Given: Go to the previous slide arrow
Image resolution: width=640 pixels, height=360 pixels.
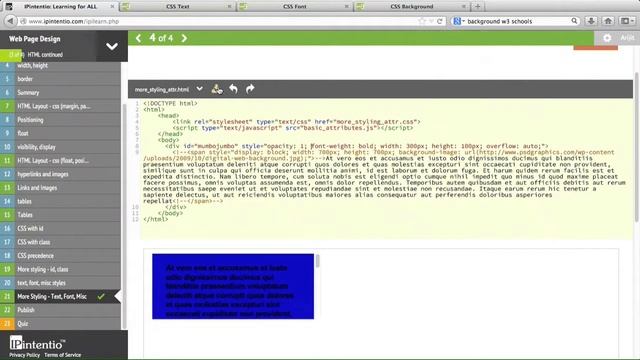Looking at the screenshot, I should coord(138,38).
